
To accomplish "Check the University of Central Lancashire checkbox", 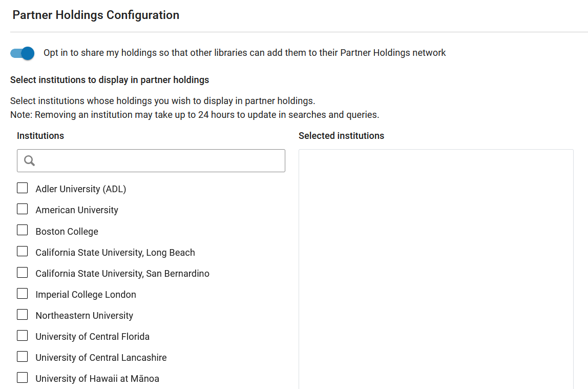I will coord(23,356).
